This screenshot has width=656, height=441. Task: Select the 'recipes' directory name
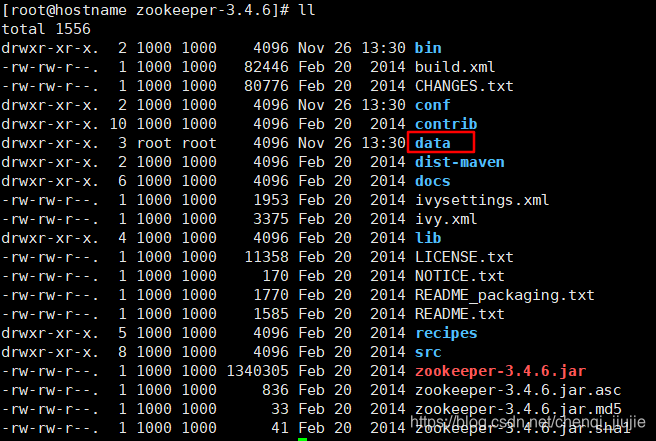tap(446, 333)
